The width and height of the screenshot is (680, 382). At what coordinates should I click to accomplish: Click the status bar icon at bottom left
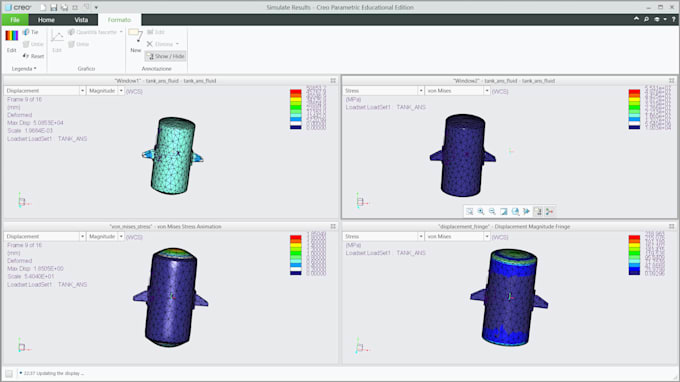tap(9, 373)
